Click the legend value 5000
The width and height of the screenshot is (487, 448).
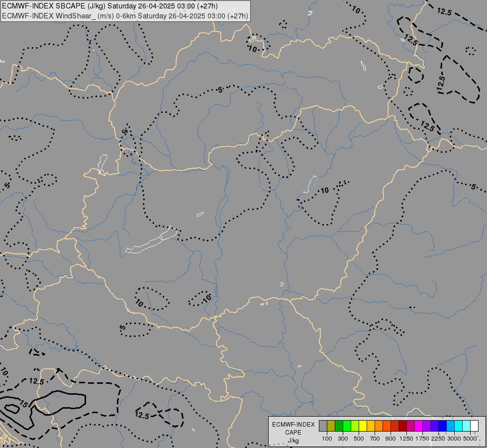470,439
